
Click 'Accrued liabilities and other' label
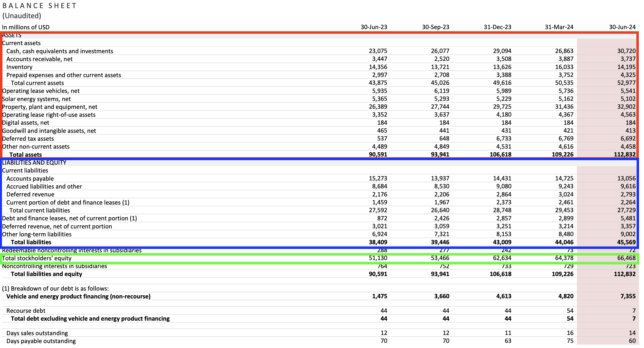(x=44, y=186)
